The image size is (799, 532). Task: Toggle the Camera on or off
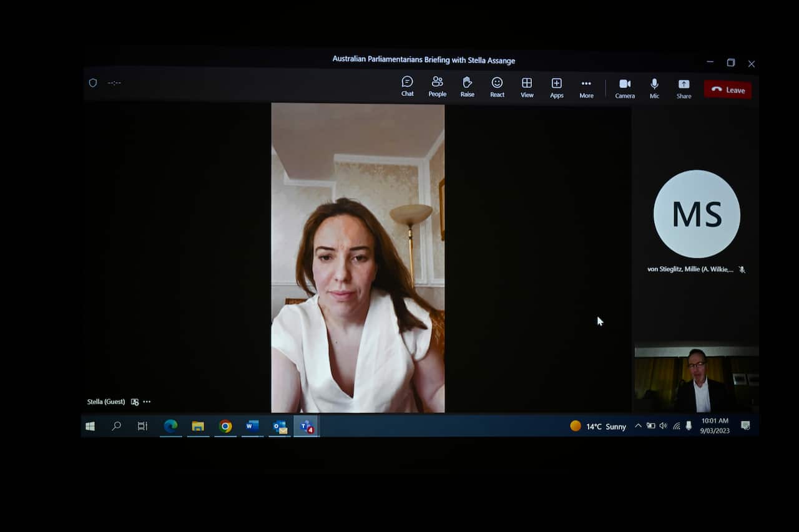click(624, 87)
